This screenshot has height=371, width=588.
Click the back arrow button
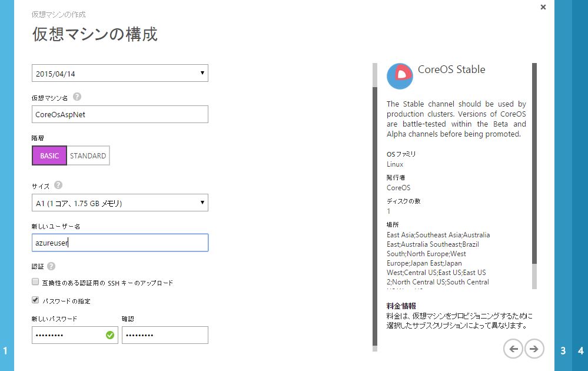pyautogui.click(x=513, y=349)
